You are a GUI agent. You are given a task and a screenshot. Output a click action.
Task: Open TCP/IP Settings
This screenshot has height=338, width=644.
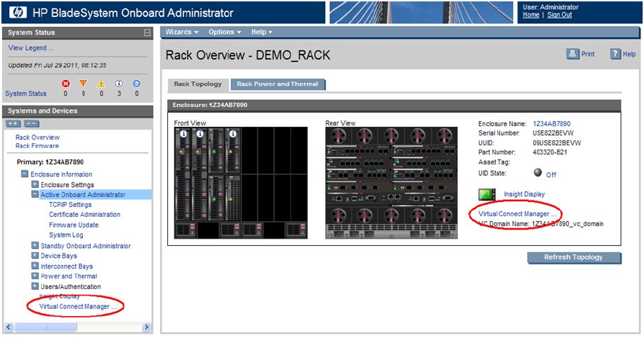[70, 205]
